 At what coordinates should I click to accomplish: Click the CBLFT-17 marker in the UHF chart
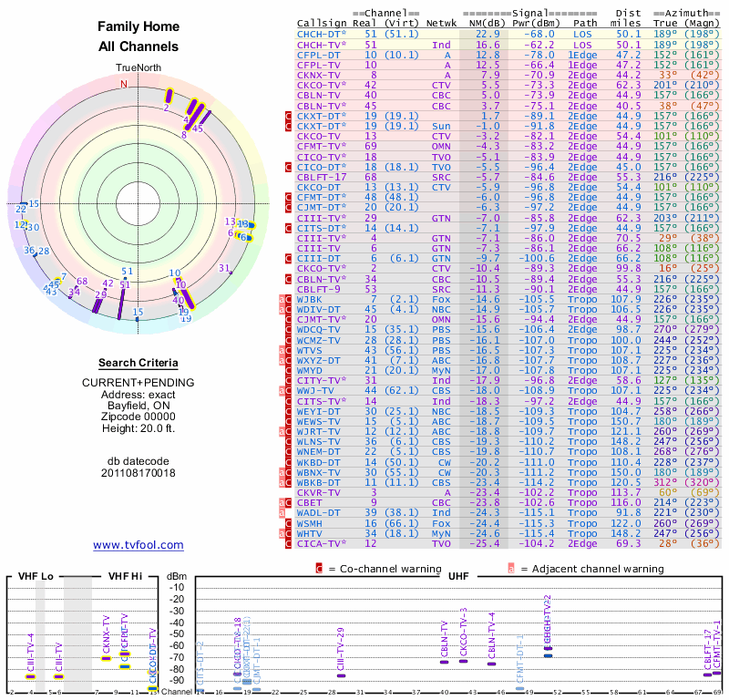click(708, 675)
